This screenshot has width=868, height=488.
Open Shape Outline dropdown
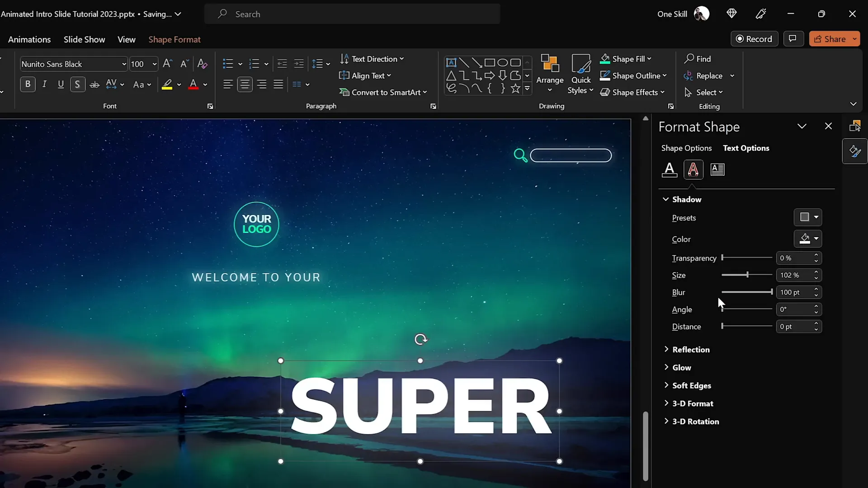pyautogui.click(x=633, y=75)
